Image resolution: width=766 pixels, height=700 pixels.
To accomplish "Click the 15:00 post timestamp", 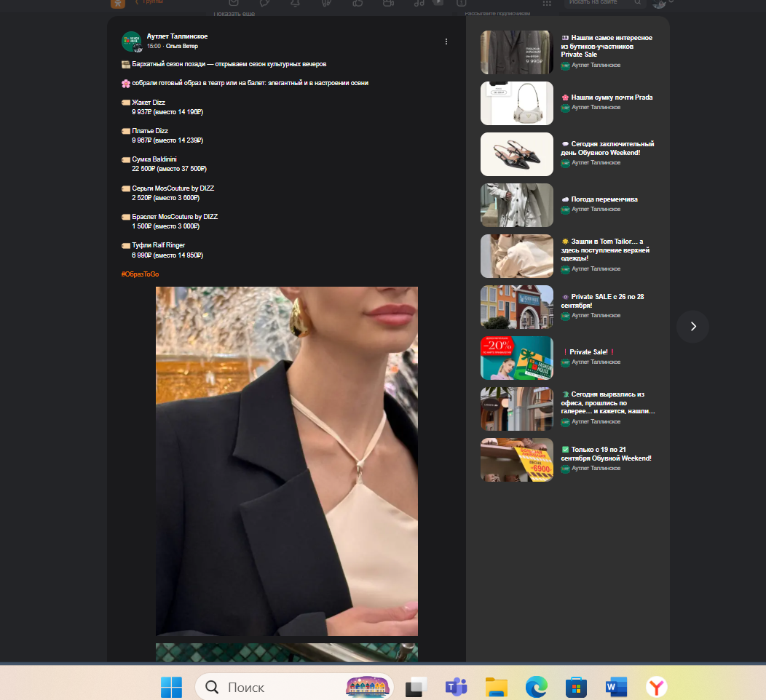I will [x=154, y=47].
